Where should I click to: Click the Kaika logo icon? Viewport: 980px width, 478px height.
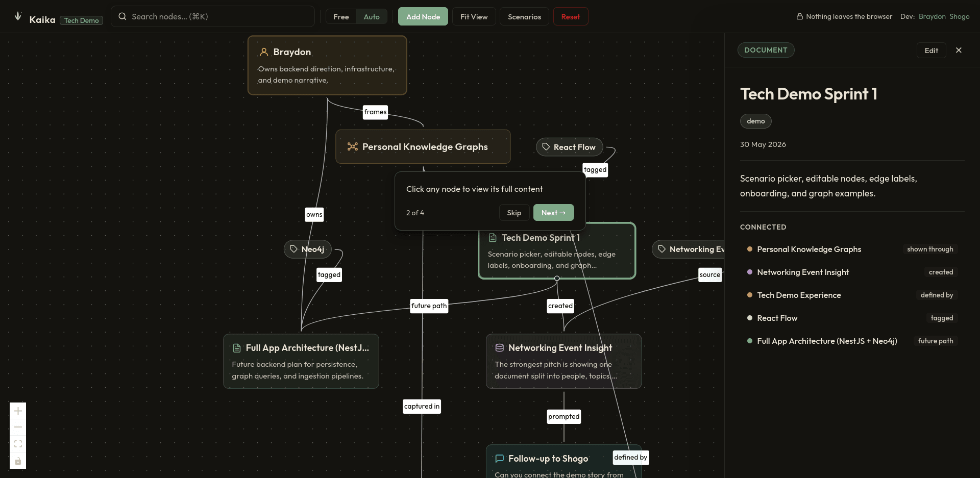pos(18,16)
